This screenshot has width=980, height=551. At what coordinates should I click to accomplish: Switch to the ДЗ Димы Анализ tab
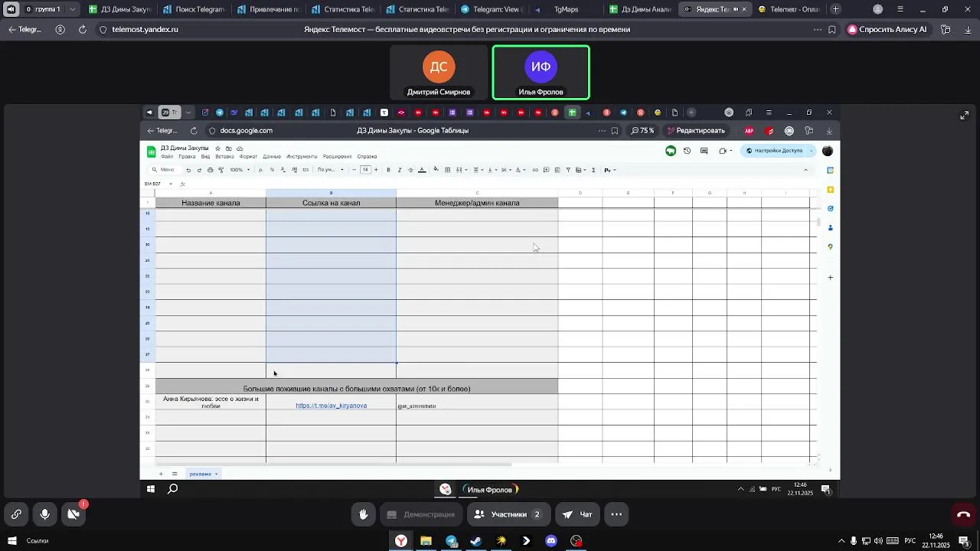639,9
